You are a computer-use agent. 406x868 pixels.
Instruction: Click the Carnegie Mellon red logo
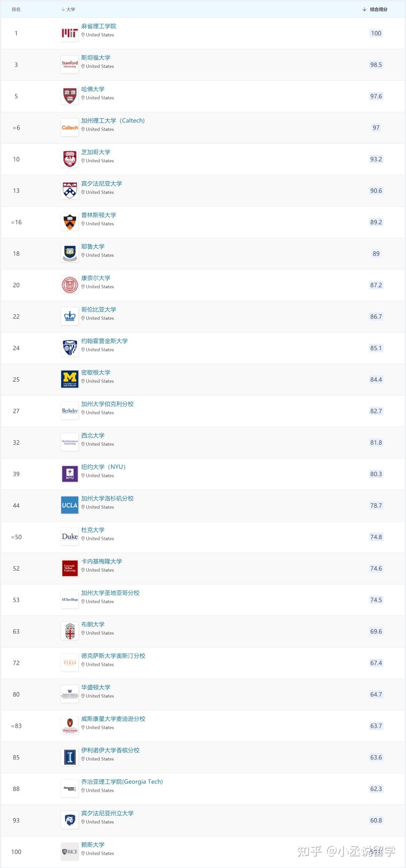coord(70,569)
